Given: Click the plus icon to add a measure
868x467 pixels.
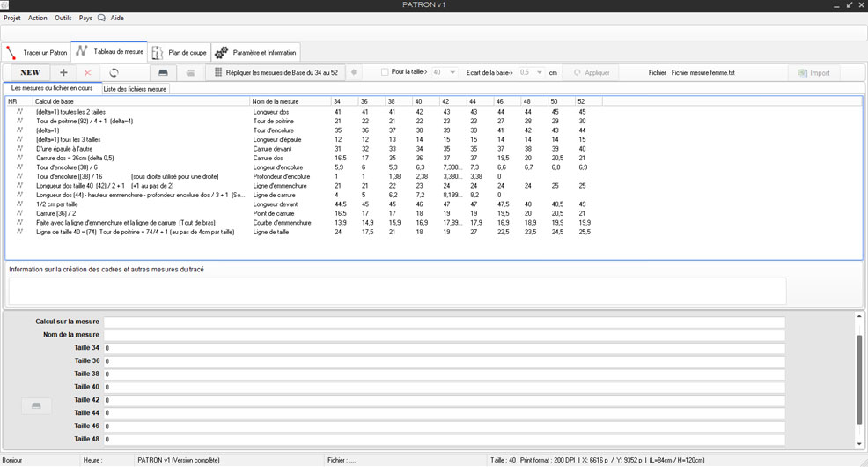Looking at the screenshot, I should pos(63,73).
